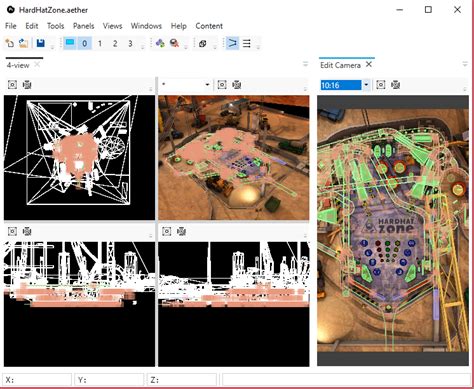Switch to the 4-view tab
Screen dimensions: 474x389
tap(18, 65)
